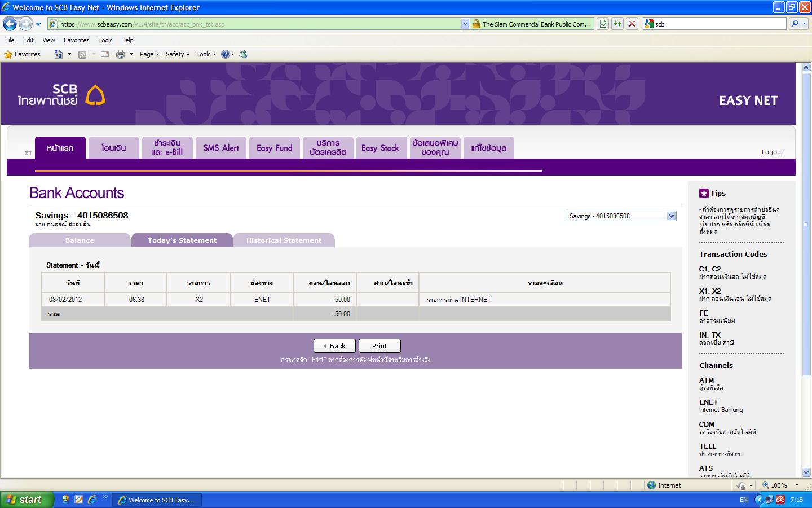This screenshot has height=508, width=812.
Task: Open the Easy Fund tab
Action: 275,148
